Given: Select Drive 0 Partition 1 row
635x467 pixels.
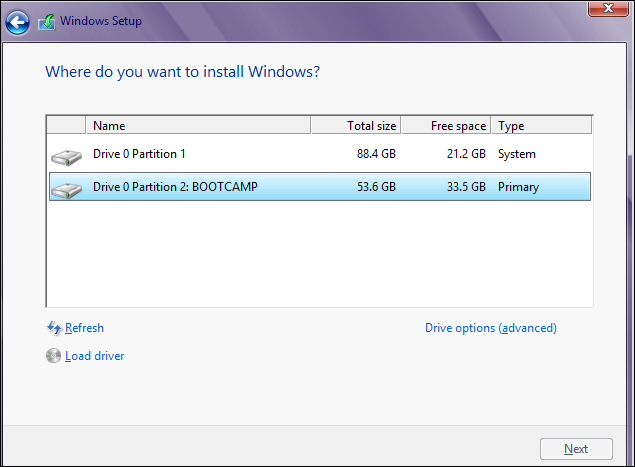Looking at the screenshot, I should [x=320, y=154].
